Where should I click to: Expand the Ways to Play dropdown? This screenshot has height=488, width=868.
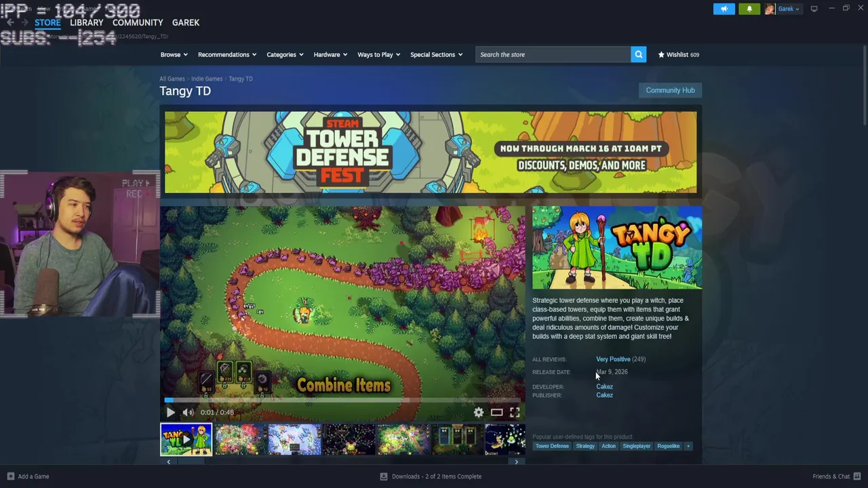378,54
